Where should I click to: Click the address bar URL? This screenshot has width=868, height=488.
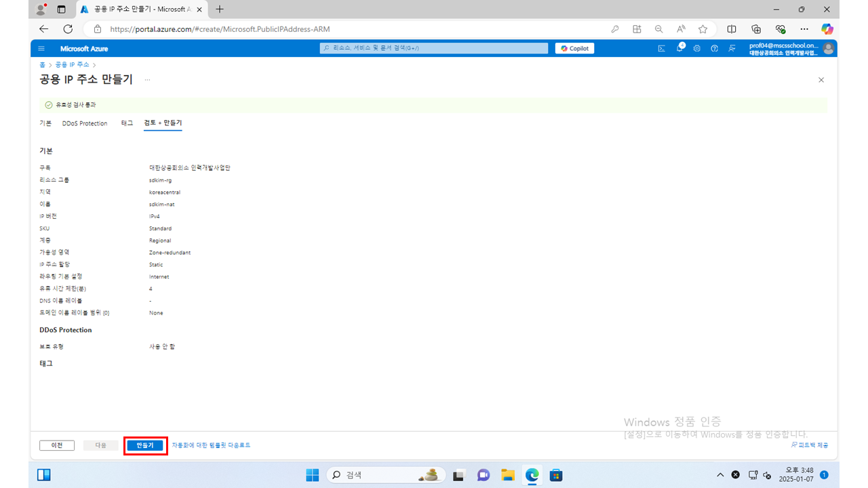(x=220, y=29)
